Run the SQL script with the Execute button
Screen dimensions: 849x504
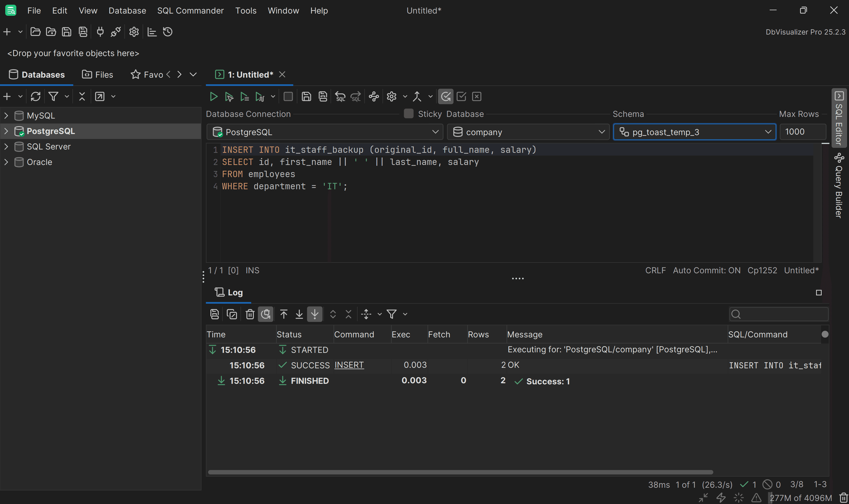point(213,97)
